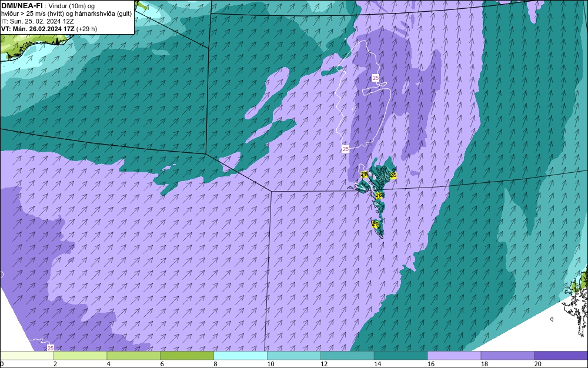588x368 pixels.
Task: Click the 8–10 m/s light cyan legend swatch
Action: pos(240,356)
